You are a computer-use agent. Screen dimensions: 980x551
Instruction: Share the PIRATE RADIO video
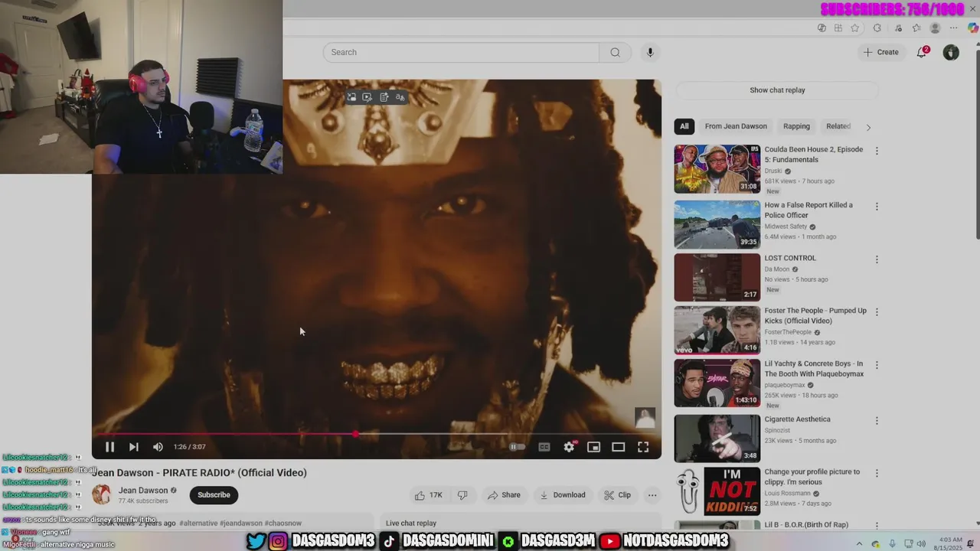coord(504,495)
